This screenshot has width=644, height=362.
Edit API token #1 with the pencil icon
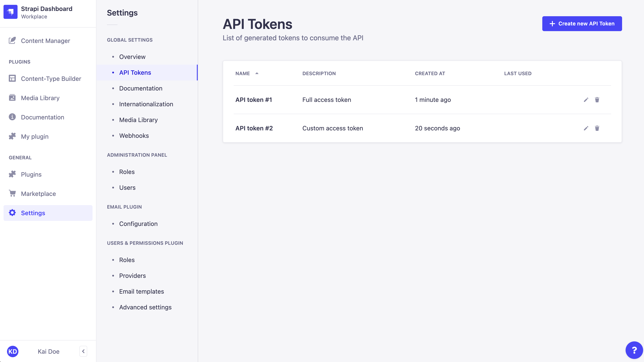(586, 100)
